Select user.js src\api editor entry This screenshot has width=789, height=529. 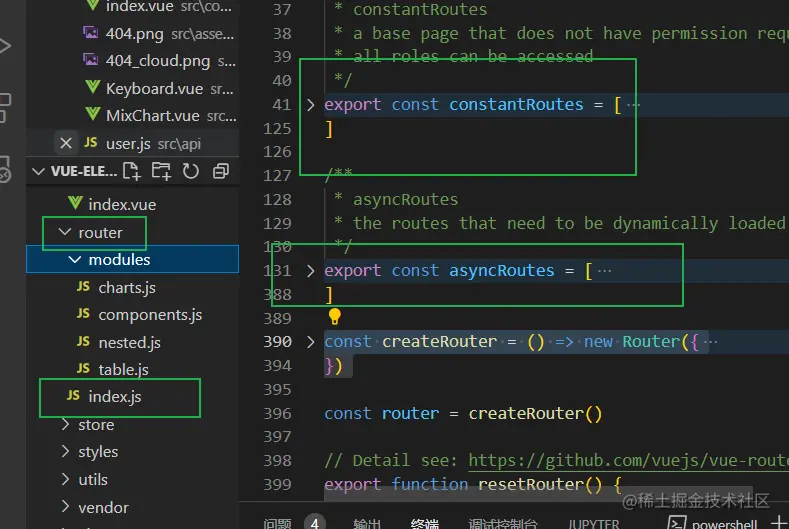point(132,143)
